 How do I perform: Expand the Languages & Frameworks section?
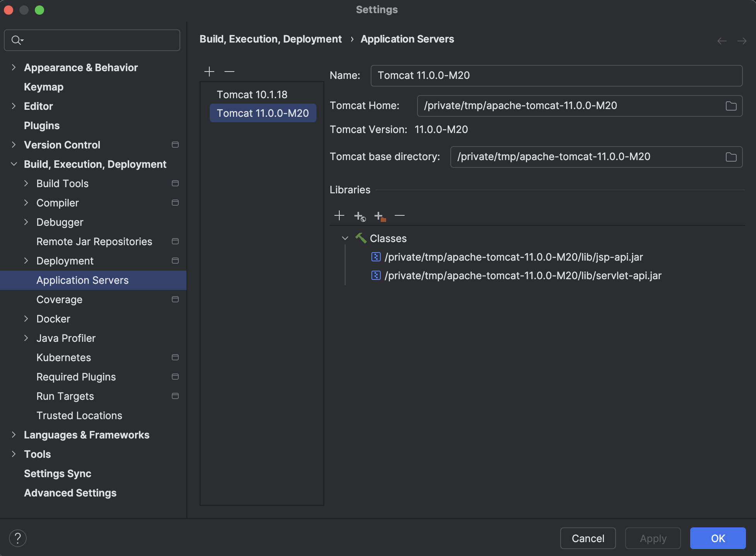point(14,435)
